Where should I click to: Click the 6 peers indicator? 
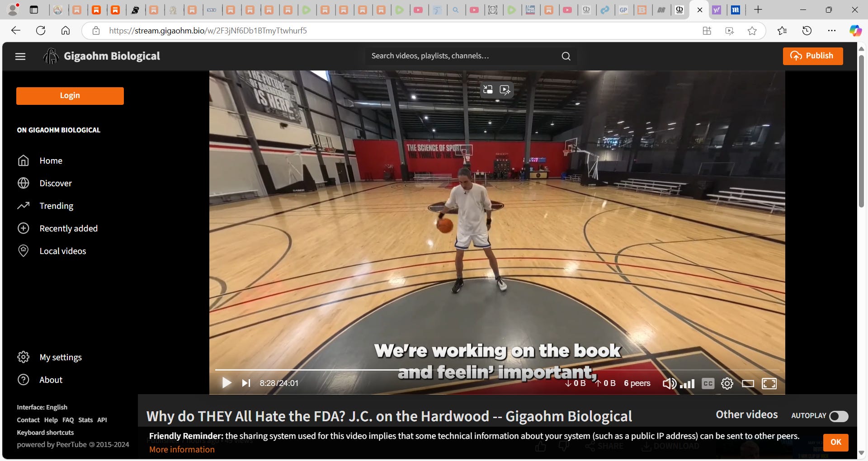[637, 383]
